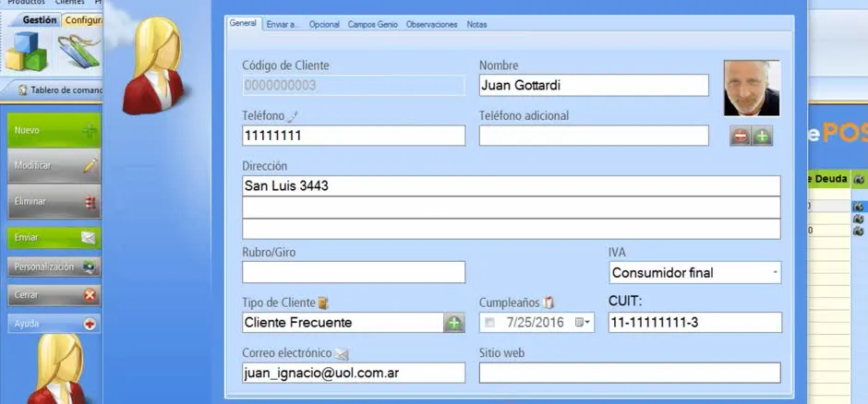Add client photo with green plus icon
This screenshot has width=868, height=404.
point(762,136)
